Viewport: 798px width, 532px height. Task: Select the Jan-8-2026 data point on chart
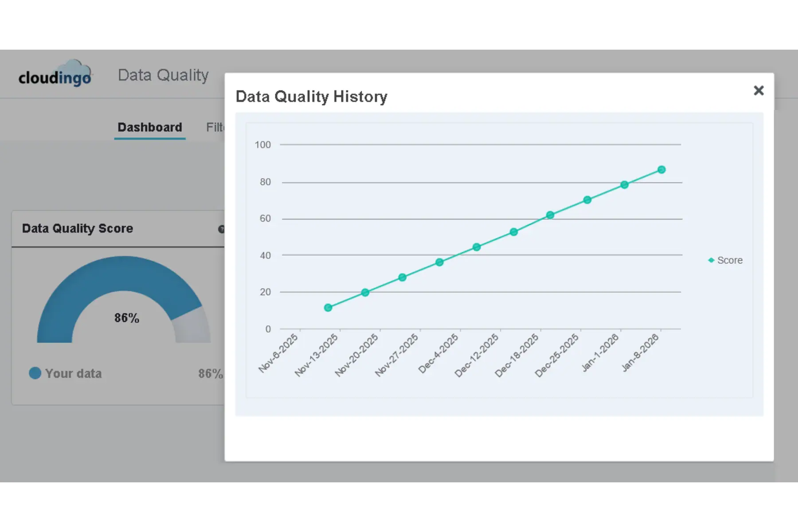(x=661, y=170)
